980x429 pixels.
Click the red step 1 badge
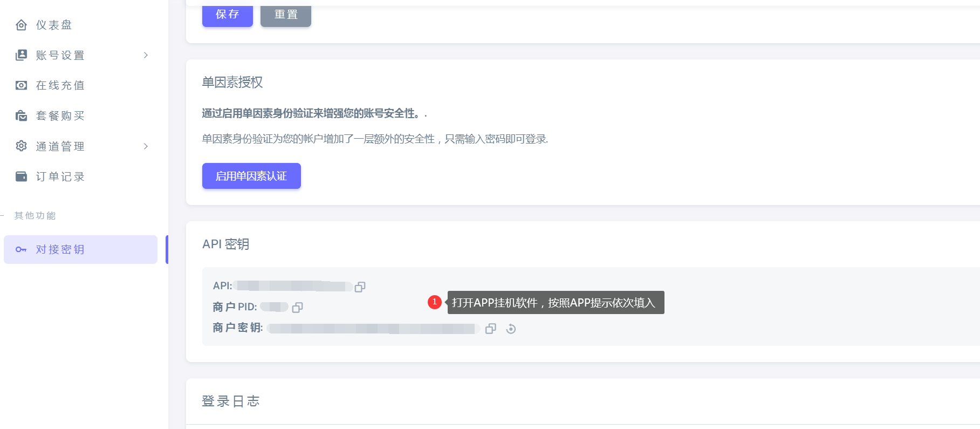435,302
